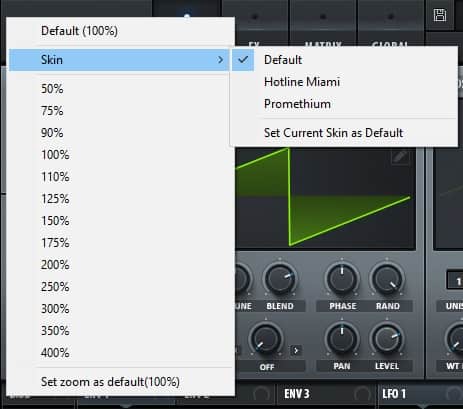Click the arrow next to the OFF label

296,350
